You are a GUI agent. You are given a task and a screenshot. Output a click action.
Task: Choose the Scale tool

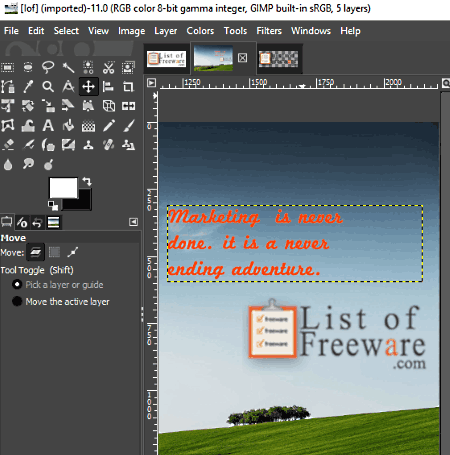(x=48, y=106)
